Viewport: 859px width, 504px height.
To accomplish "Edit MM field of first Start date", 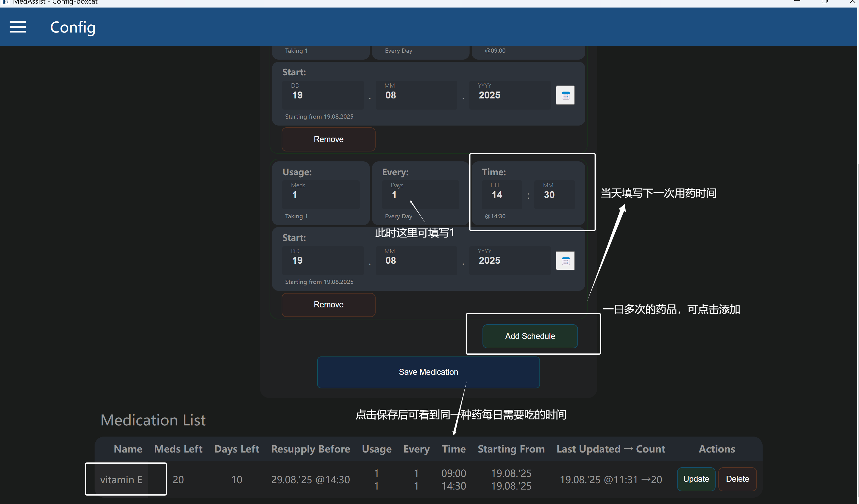I will pos(416,95).
